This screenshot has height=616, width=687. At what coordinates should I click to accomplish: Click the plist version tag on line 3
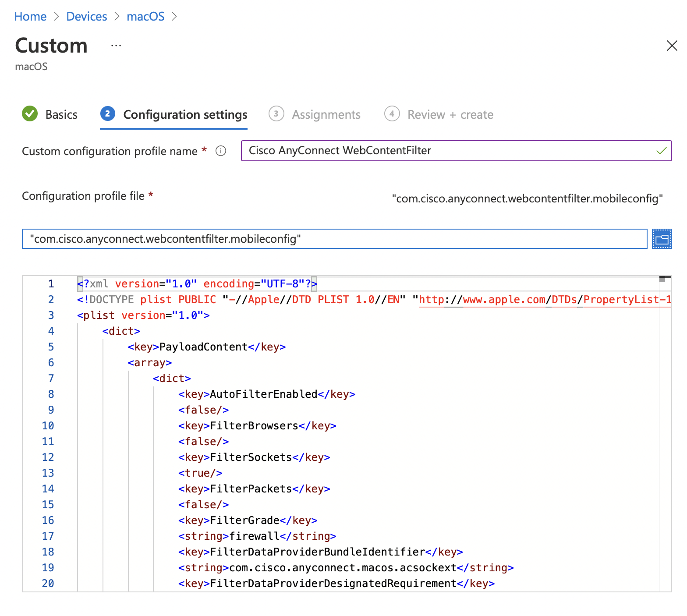click(143, 315)
